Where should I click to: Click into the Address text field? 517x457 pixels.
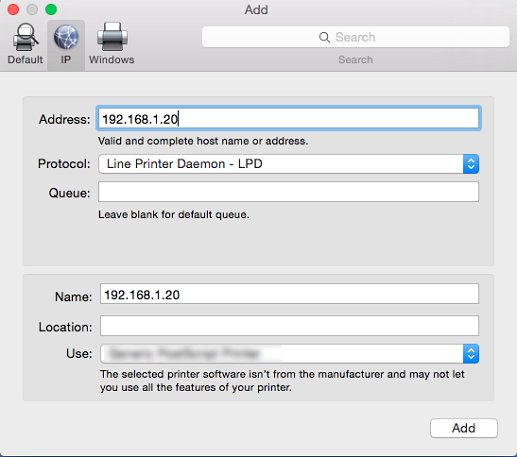click(x=288, y=118)
